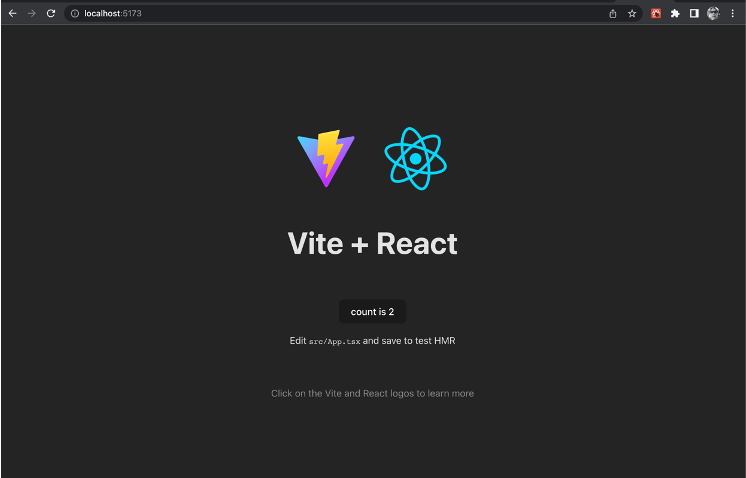Open the Chrome three-dot menu

(x=733, y=13)
